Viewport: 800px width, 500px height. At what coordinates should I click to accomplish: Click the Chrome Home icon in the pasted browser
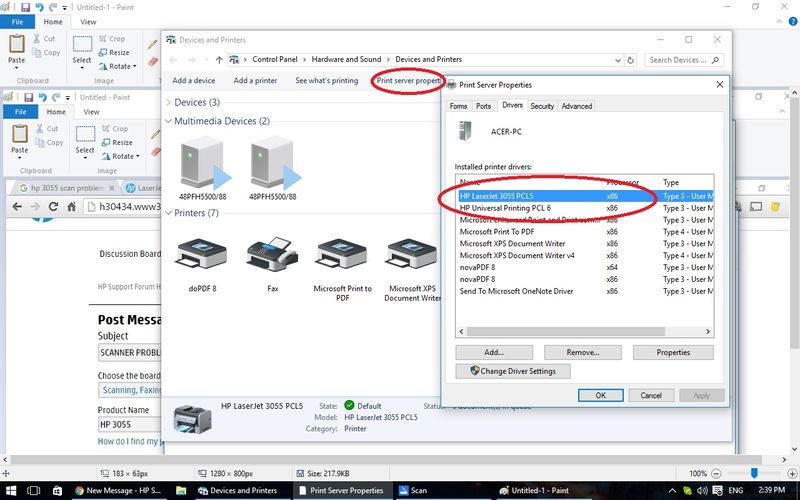coord(71,207)
